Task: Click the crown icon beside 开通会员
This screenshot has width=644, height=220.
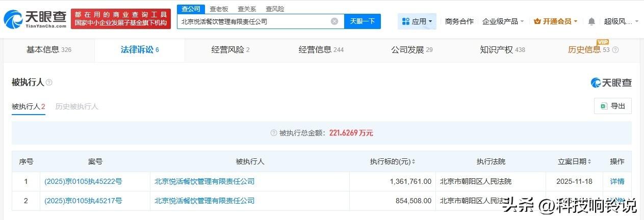Action: click(537, 21)
